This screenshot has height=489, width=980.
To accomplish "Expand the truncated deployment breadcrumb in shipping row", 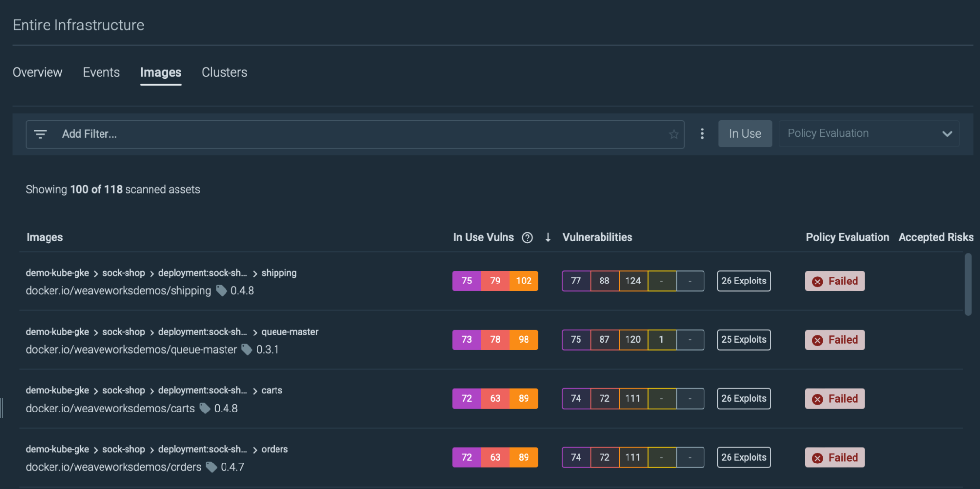I will click(202, 273).
